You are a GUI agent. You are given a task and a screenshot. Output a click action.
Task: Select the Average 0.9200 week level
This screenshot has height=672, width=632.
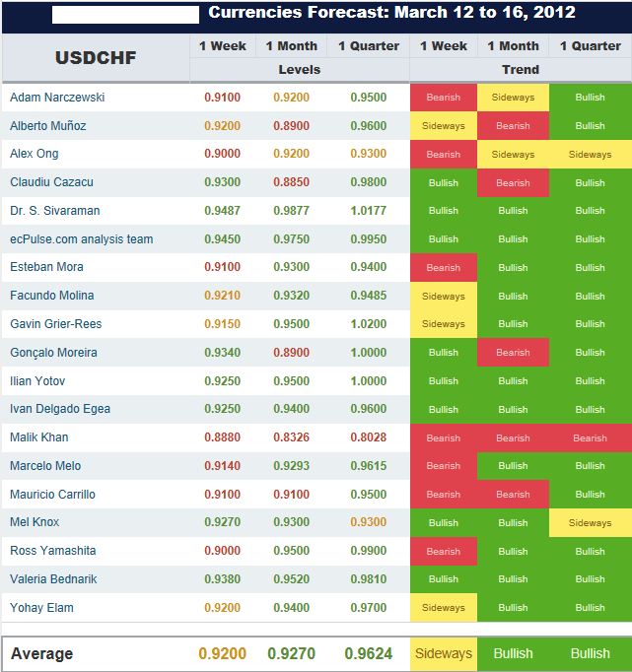click(222, 653)
